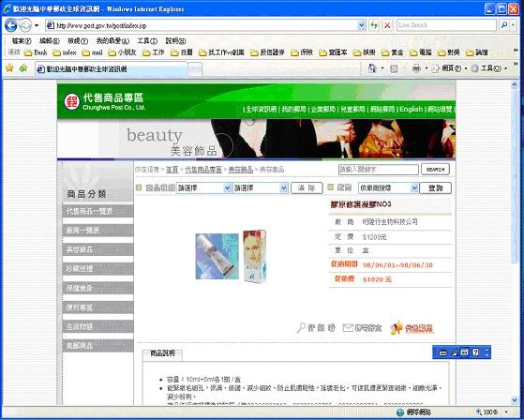Open the mail favorites folder
Viewport: 524px width, 420px height.
[x=92, y=52]
